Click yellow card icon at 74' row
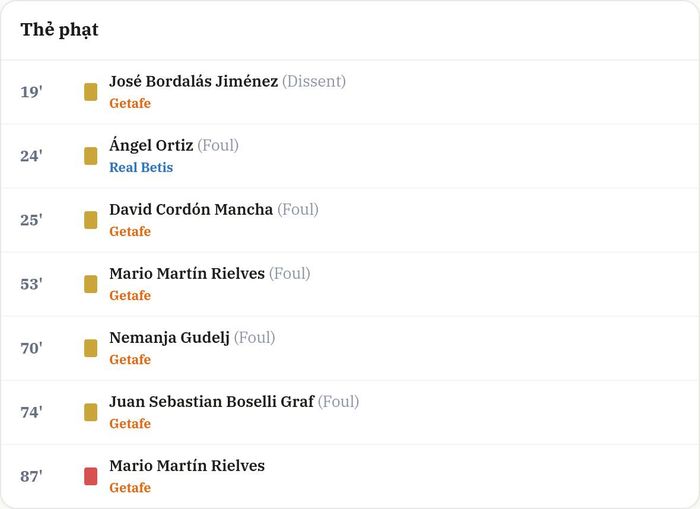700x509 pixels. tap(91, 413)
